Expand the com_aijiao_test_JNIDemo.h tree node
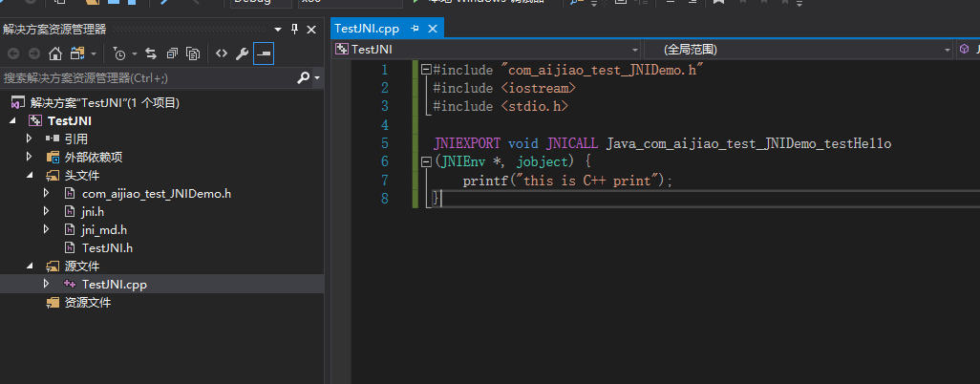Image resolution: width=980 pixels, height=384 pixels. click(46, 193)
